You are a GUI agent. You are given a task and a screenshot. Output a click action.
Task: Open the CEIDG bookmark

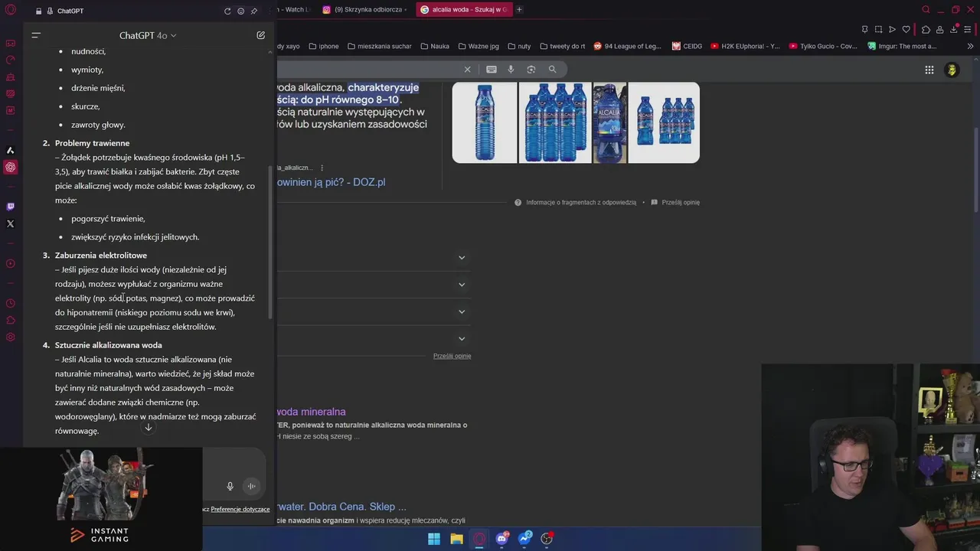[x=687, y=46]
